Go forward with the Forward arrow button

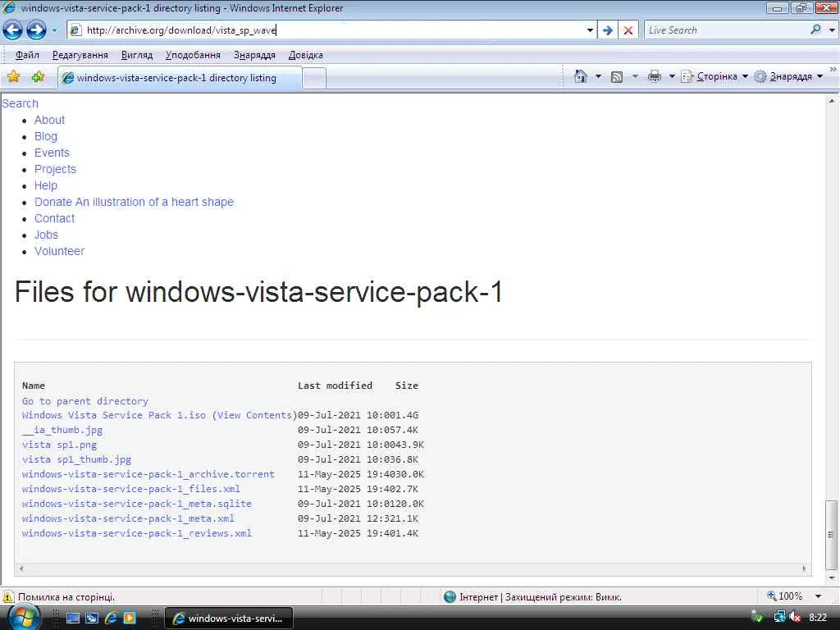click(x=36, y=30)
